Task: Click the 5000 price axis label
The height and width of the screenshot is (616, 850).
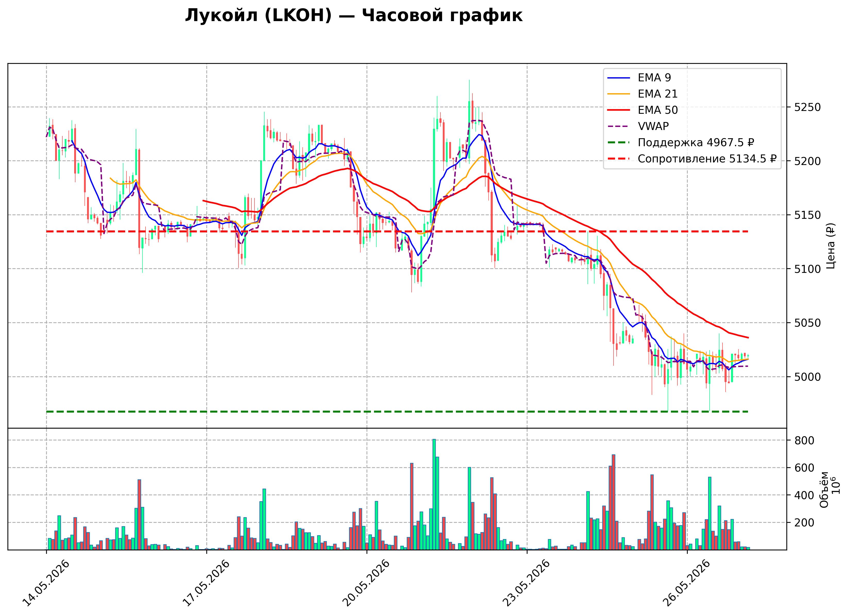Action: [x=808, y=377]
